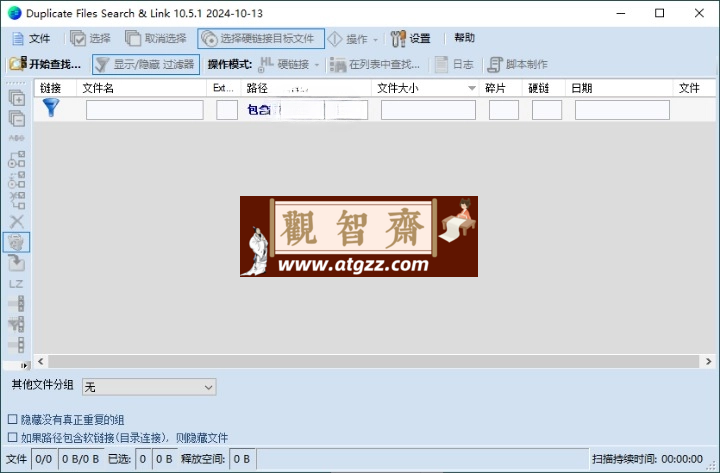This screenshot has height=473, width=720.
Task: Open 脚本制作 script maker
Action: [x=518, y=64]
